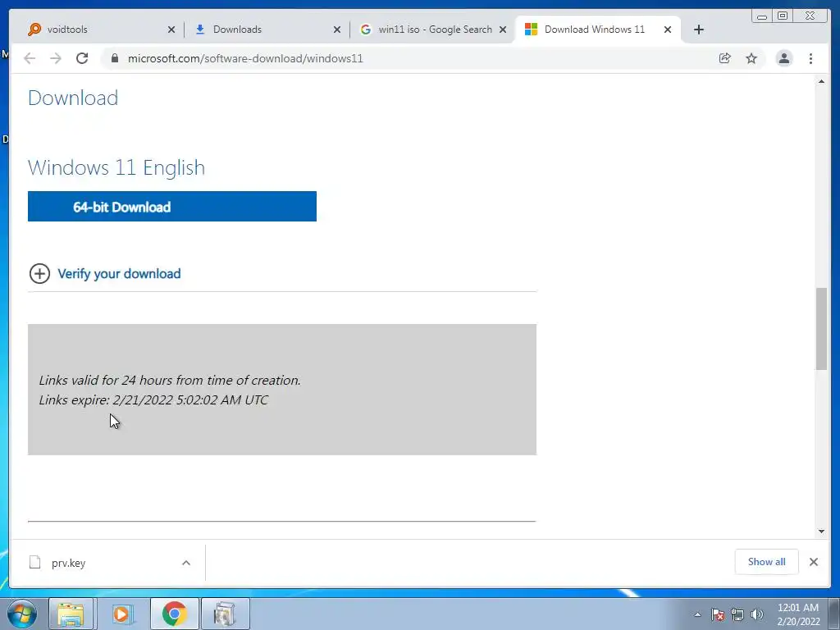Open a new tab with plus button
Screen dimensions: 840x630
pyautogui.click(x=699, y=30)
